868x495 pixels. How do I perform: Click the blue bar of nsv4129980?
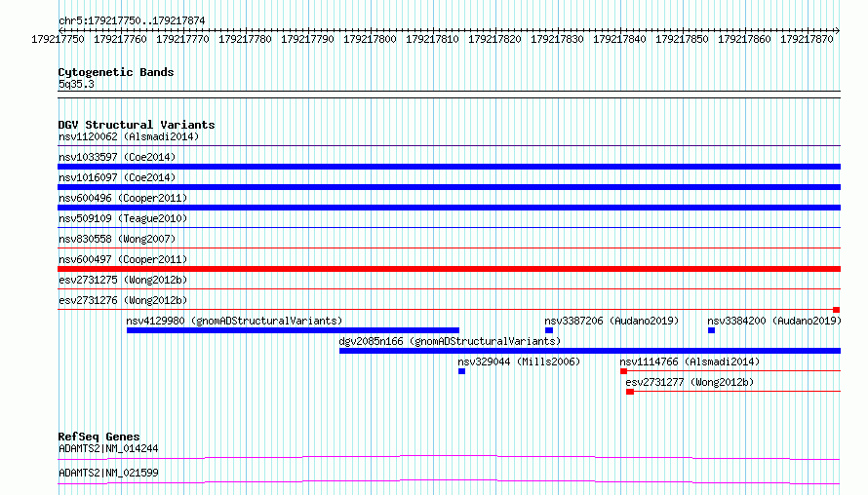293,330
